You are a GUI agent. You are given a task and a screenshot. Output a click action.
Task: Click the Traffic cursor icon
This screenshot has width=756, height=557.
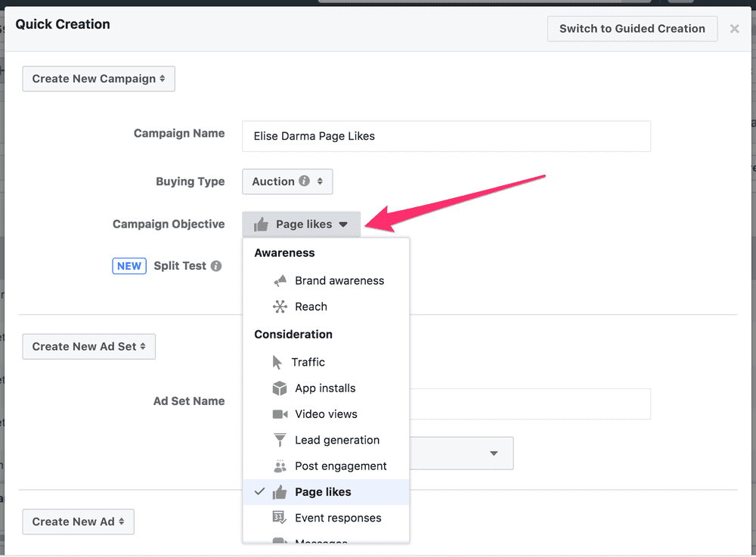pos(277,362)
